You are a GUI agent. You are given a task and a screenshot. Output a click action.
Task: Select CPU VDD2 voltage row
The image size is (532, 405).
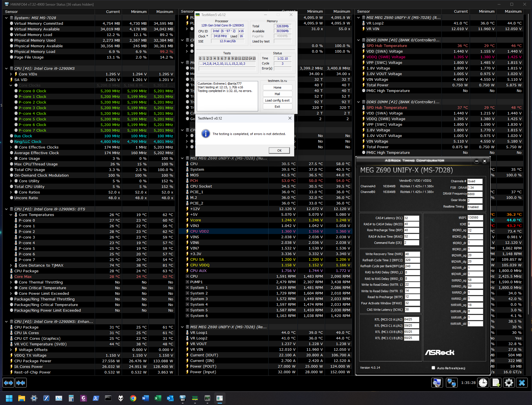coord(265,231)
